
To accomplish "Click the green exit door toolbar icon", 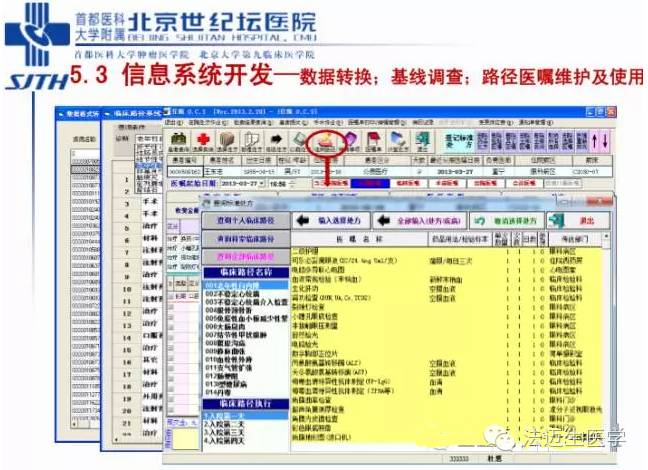I will (422, 141).
